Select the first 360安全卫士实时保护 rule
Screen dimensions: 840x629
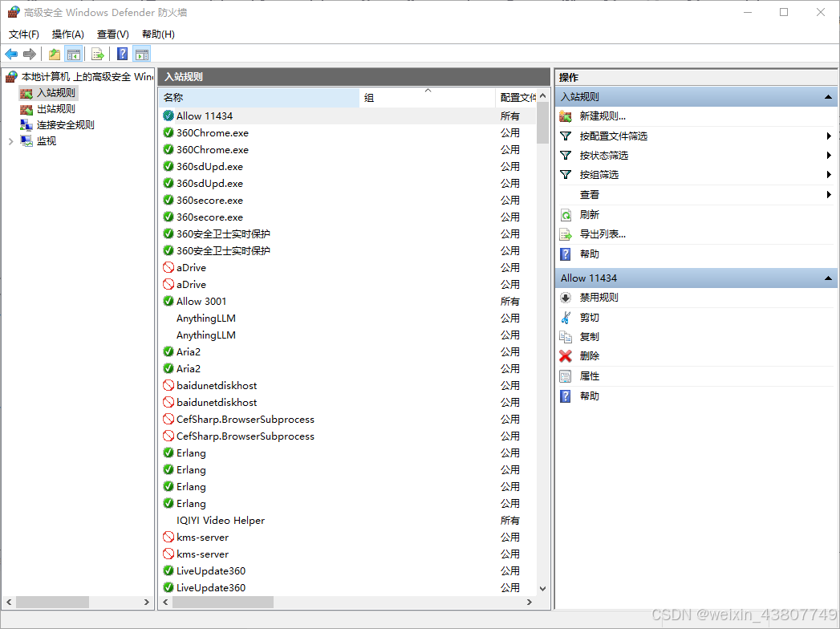tap(347, 234)
